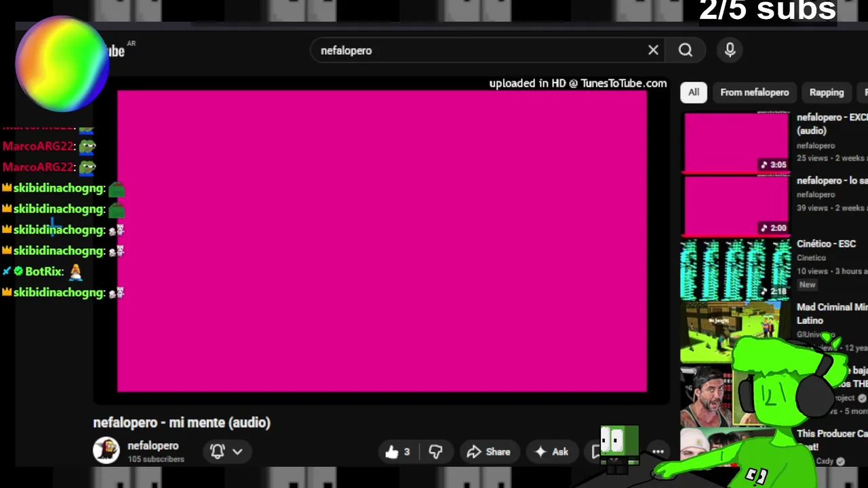
Task: Dislike the video with thumbs down
Action: point(435,452)
